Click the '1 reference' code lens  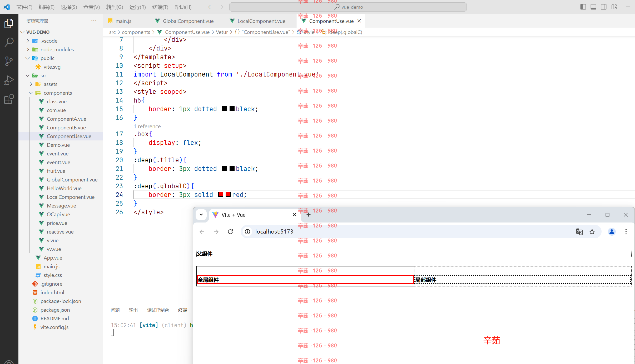(x=147, y=127)
